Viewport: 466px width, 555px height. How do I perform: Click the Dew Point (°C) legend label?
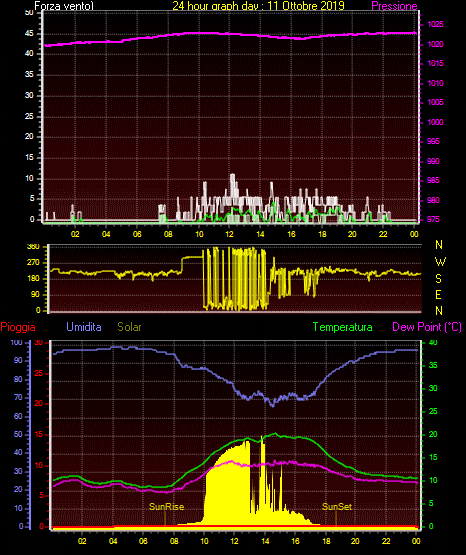[427, 327]
